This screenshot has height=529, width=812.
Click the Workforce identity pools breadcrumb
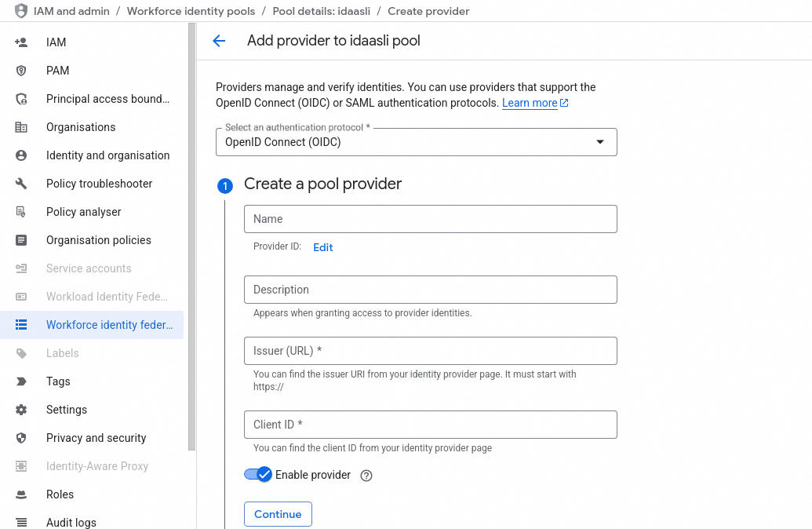[191, 11]
